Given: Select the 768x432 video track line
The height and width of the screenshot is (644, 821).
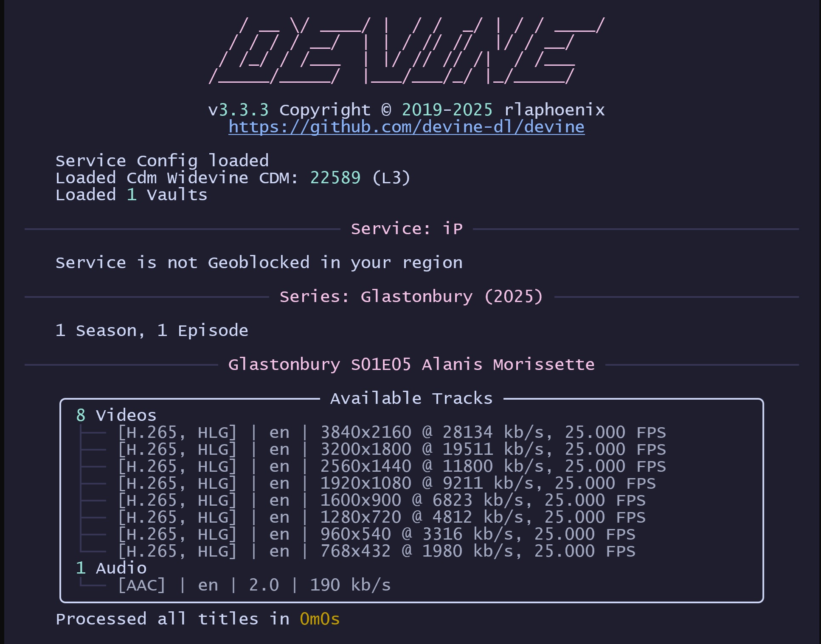Looking at the screenshot, I should click(x=376, y=551).
